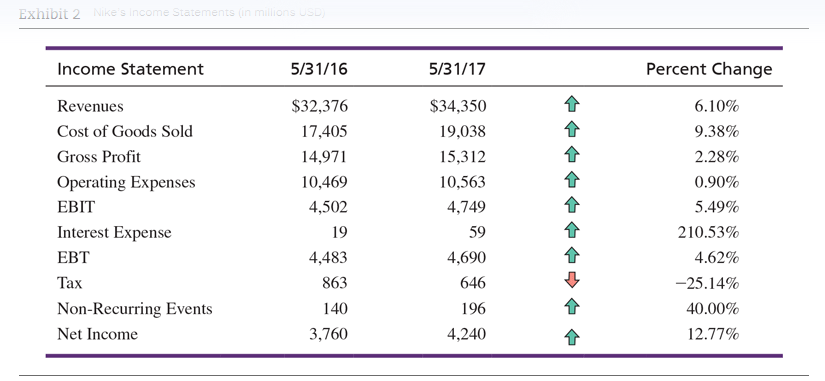The height and width of the screenshot is (381, 825).
Task: Click the 5/31/16 column header
Action: [319, 69]
